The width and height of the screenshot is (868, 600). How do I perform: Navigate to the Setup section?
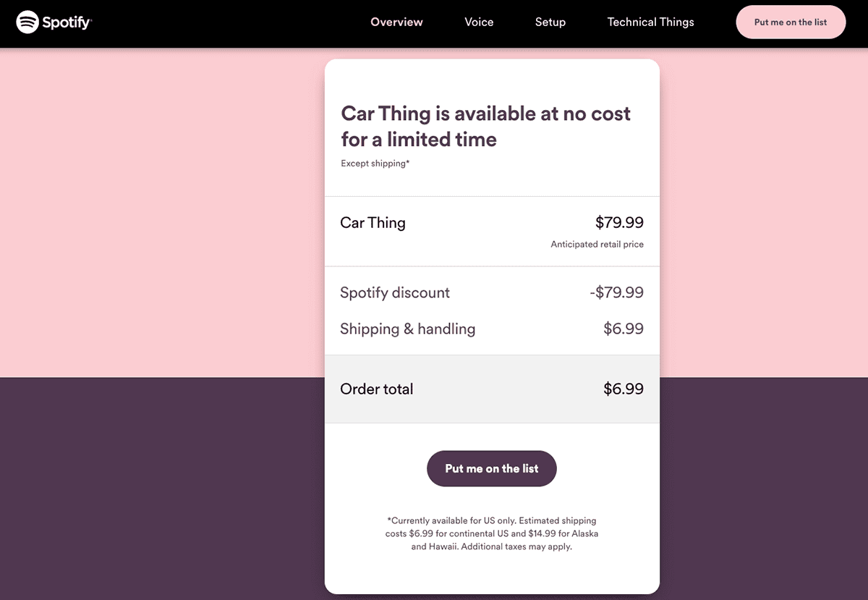550,22
